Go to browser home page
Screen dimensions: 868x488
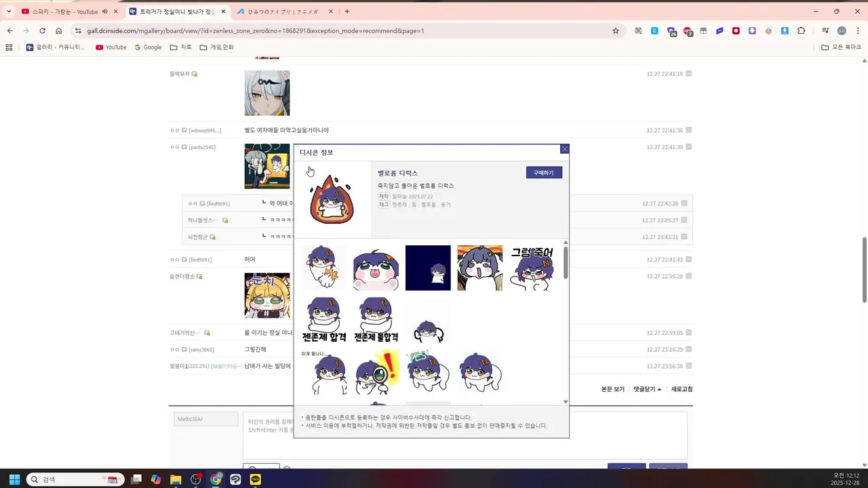[x=58, y=30]
